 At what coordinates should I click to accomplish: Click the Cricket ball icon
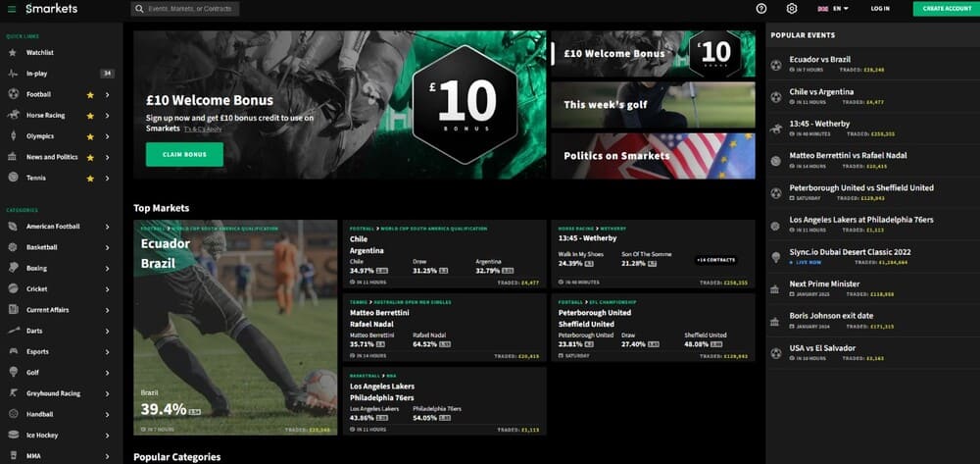pos(13,289)
